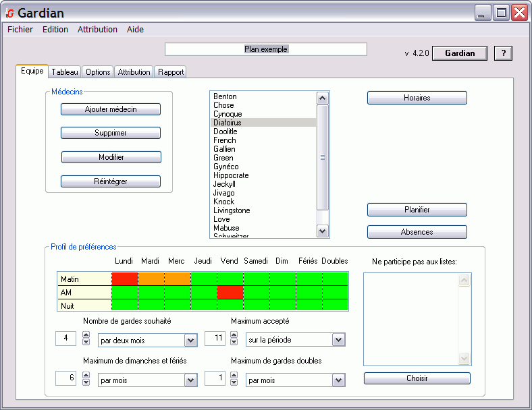
Task: Click doctors list scroll down arrow
Action: (x=322, y=231)
